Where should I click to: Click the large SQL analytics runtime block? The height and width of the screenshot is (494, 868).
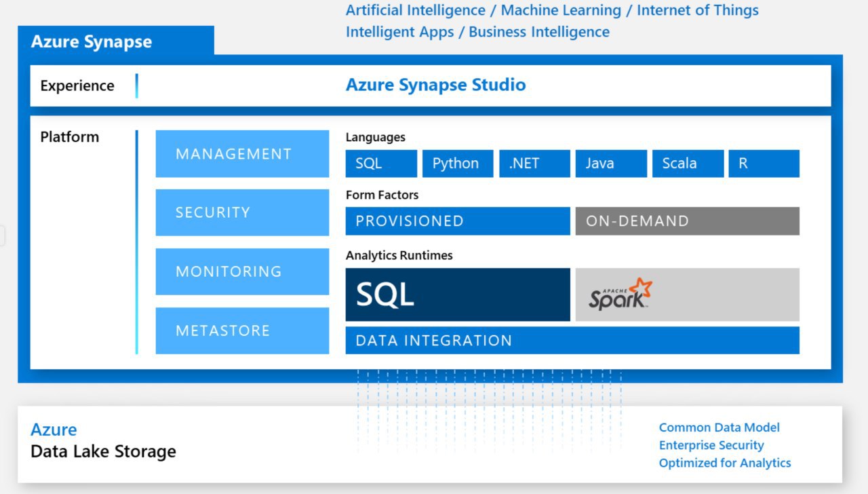coord(458,294)
